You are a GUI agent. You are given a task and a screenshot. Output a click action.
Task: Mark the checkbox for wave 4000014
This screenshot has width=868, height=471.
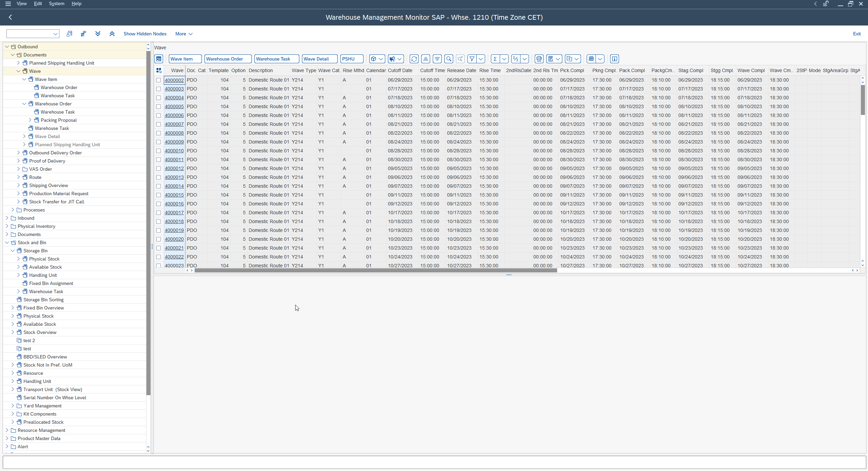pyautogui.click(x=158, y=186)
